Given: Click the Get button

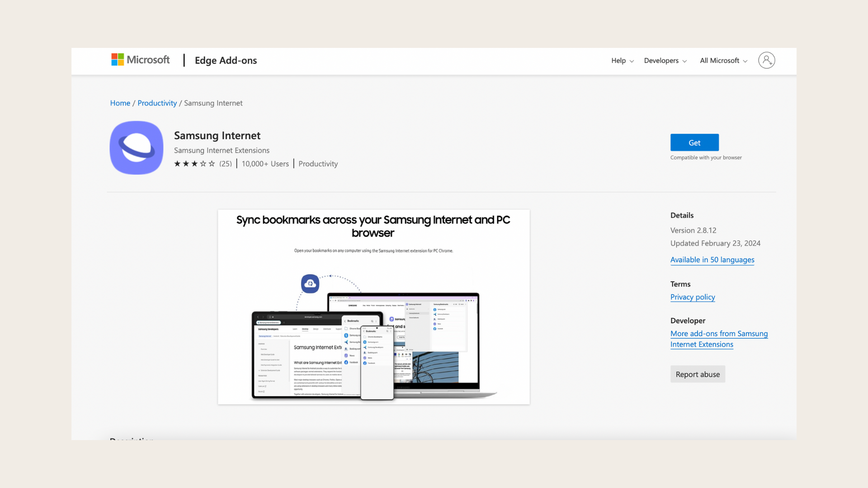Looking at the screenshot, I should click(x=694, y=142).
